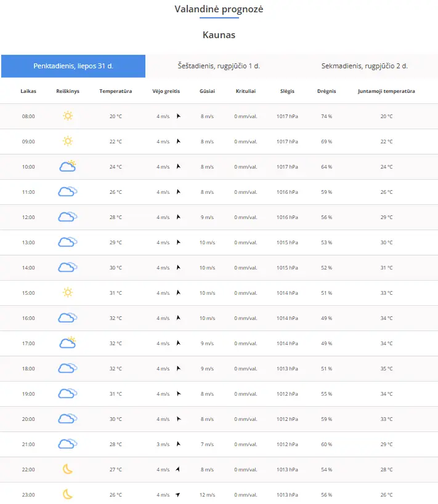Screen dimensions: 438x504
Task: Click the 1015 hPa pressure at 13:00
Action: pyautogui.click(x=287, y=242)
